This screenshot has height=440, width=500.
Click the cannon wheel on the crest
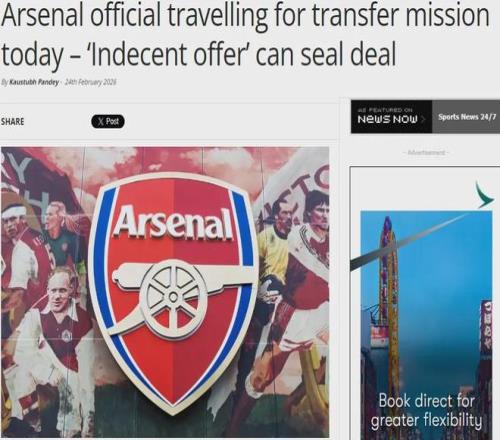point(173,298)
